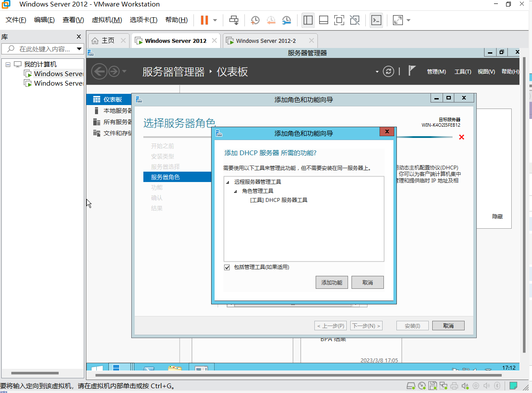Toggle the thumbnail bar view icon
Image resolution: width=532 pixels, height=393 pixels.
click(x=323, y=20)
